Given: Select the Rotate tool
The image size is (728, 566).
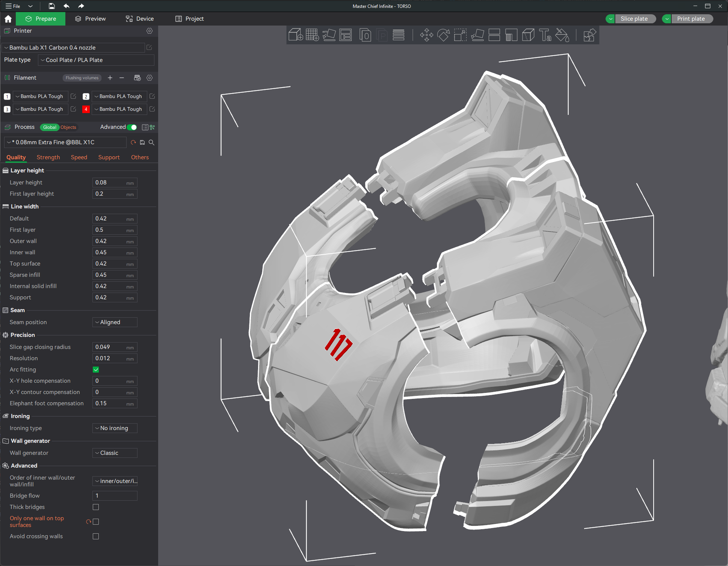Looking at the screenshot, I should click(443, 35).
